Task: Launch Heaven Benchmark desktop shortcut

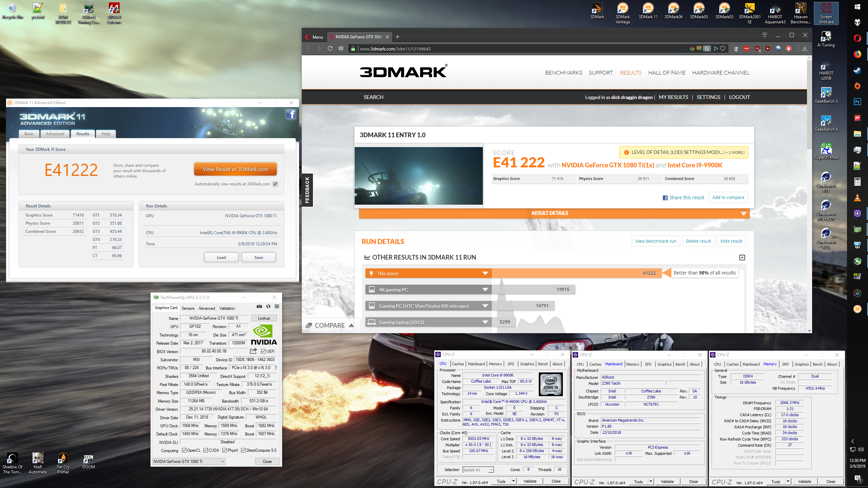Action: 801,14
